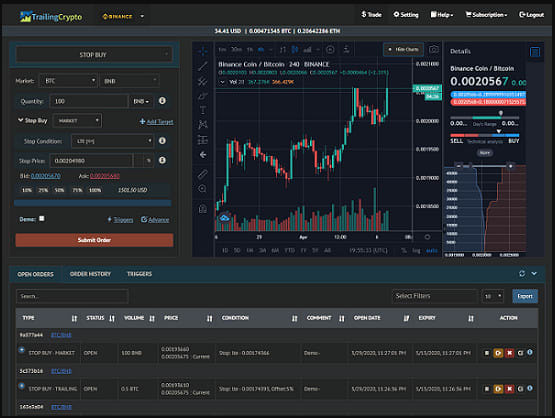Open the Trade menu
555x418 pixels.
(371, 15)
